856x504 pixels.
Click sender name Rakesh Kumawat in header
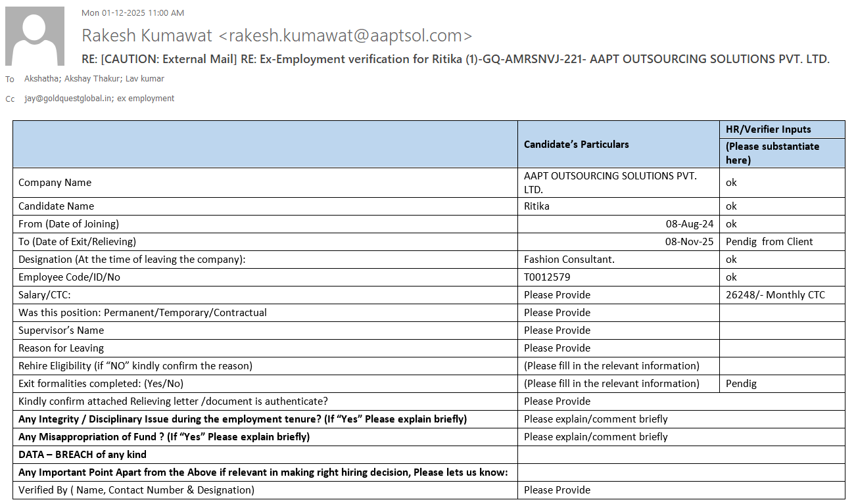pyautogui.click(x=147, y=35)
